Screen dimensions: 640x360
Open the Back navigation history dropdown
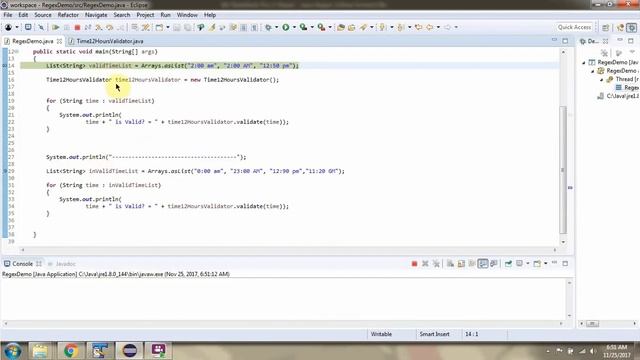(x=438, y=27)
